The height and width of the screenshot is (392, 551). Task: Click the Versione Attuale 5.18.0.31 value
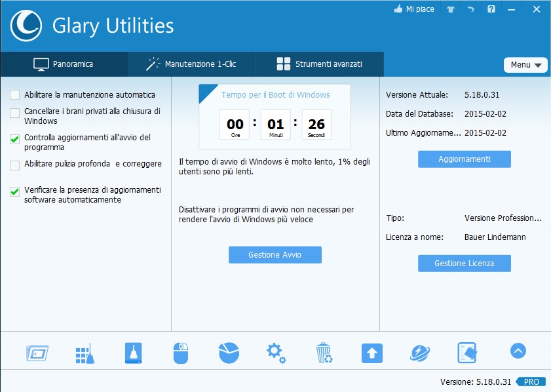[x=482, y=95]
